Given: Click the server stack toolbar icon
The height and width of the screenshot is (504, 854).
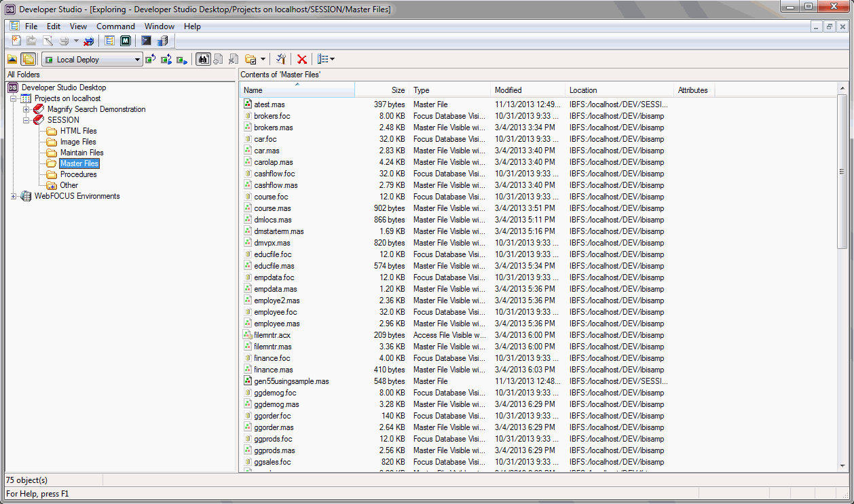Looking at the screenshot, I should [x=162, y=41].
